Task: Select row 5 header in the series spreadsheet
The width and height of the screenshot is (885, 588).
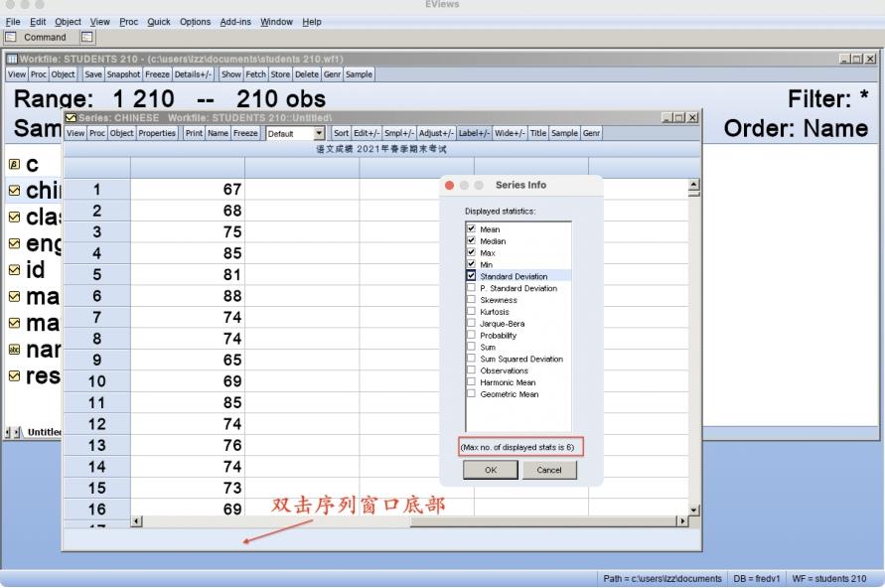Action: [x=96, y=274]
